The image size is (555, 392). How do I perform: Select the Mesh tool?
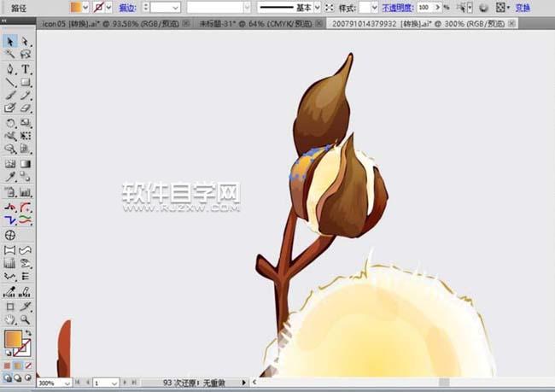pyautogui.click(x=10, y=164)
